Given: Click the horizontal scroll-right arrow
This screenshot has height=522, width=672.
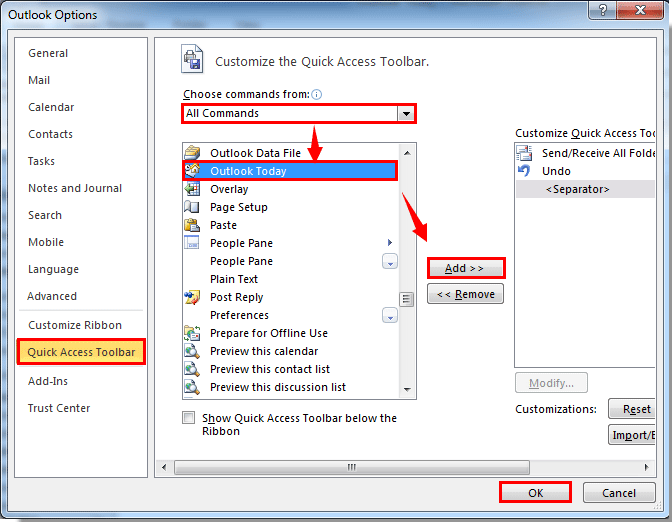Looking at the screenshot, I should (646, 467).
